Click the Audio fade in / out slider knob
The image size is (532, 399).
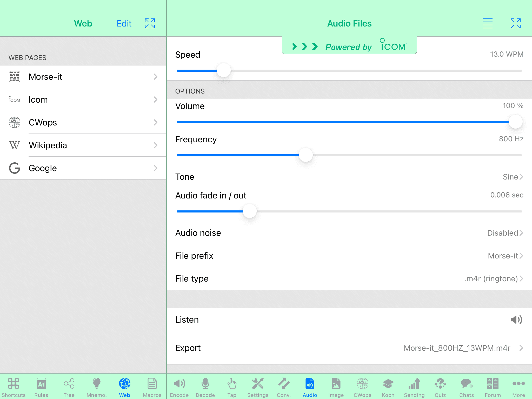[250, 211]
